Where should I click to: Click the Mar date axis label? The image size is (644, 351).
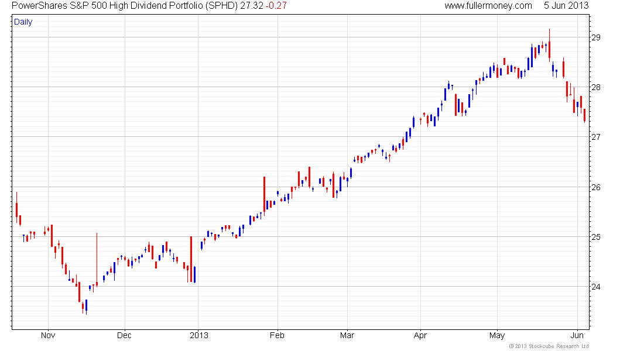coord(347,335)
